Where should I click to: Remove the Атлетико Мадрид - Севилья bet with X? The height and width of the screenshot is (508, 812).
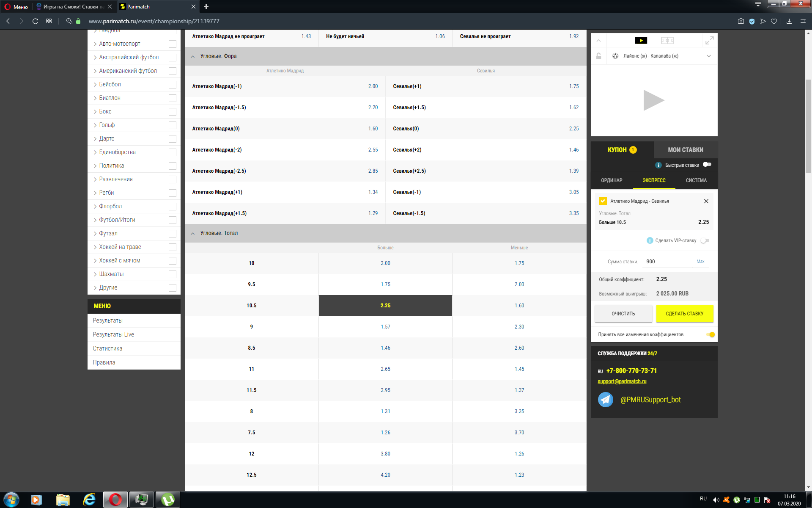point(706,201)
